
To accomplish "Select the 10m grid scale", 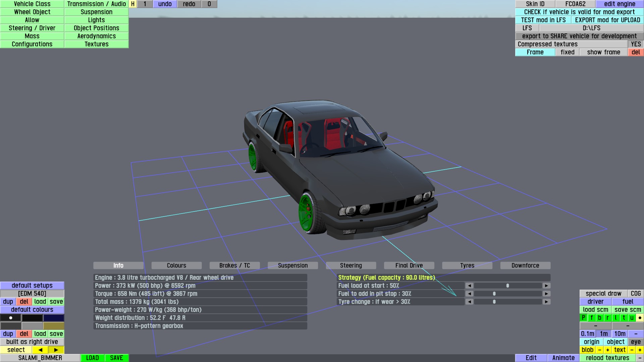I will (620, 334).
